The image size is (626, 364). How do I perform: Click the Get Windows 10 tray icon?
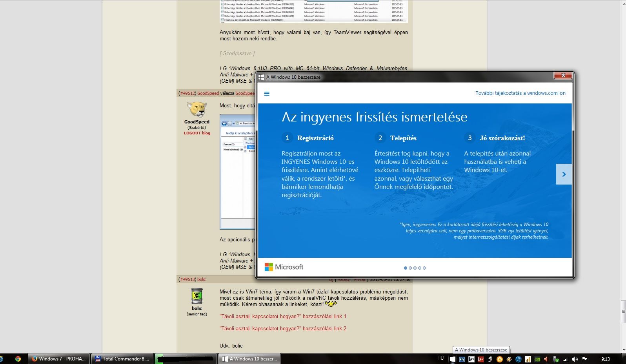click(452, 359)
